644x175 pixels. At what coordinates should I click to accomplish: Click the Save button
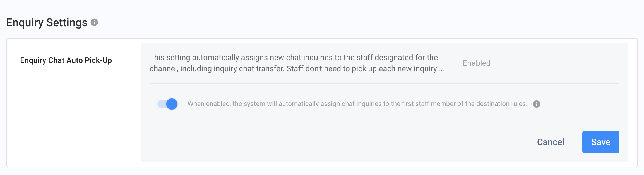600,142
